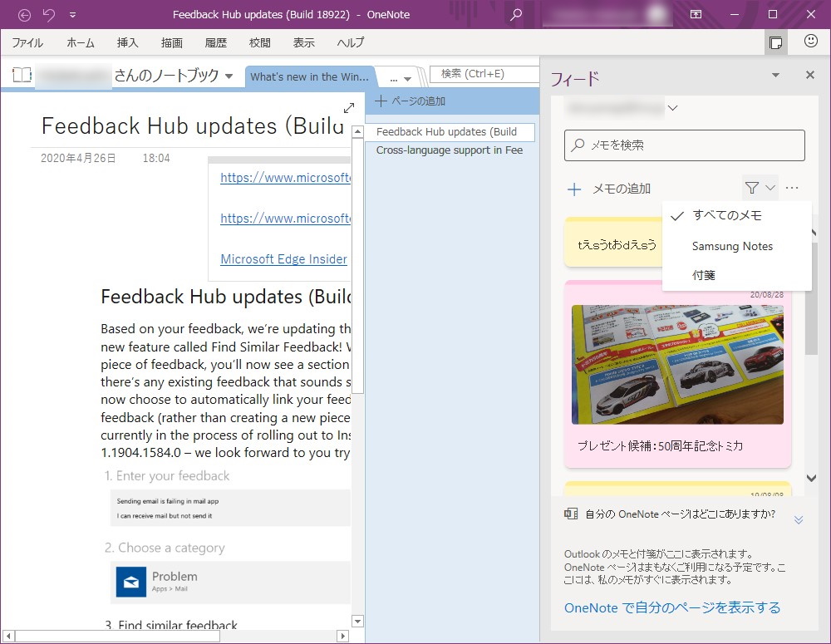Open the ヘルプ ribbon tab
Image resolution: width=831 pixels, height=644 pixels.
pyautogui.click(x=351, y=43)
